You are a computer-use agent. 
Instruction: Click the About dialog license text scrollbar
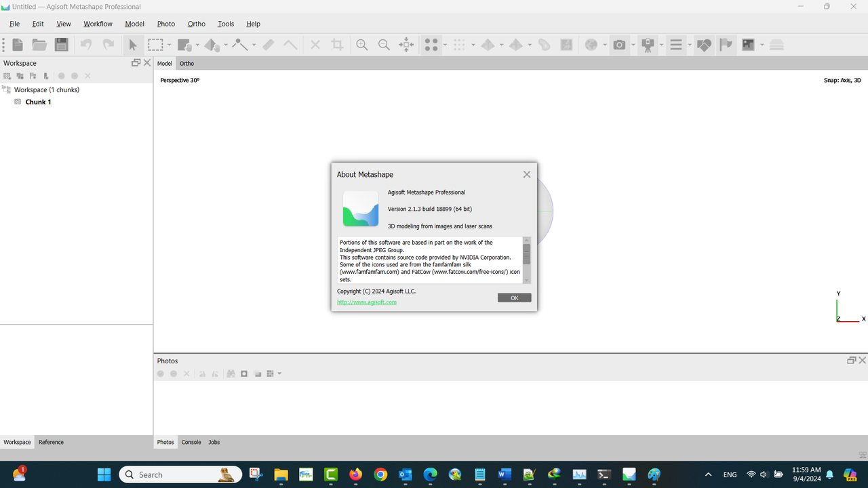(x=527, y=254)
